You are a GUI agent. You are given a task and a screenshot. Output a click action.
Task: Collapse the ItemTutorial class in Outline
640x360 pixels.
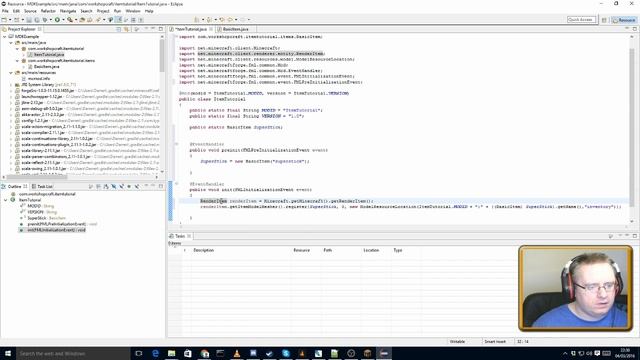click(x=6, y=200)
